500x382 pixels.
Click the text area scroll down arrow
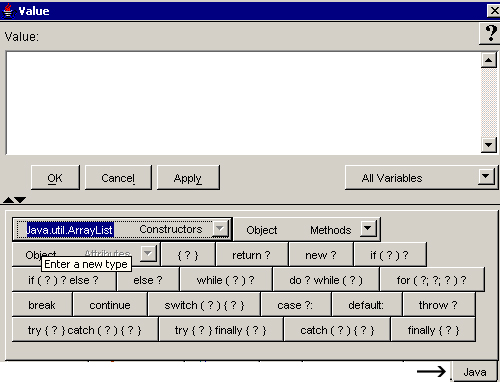tap(489, 145)
